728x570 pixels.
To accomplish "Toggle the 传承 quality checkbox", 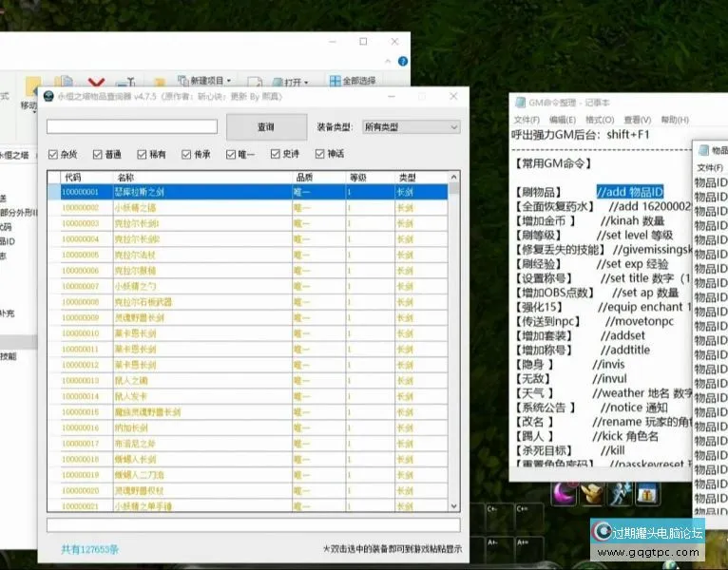I will tap(186, 154).
